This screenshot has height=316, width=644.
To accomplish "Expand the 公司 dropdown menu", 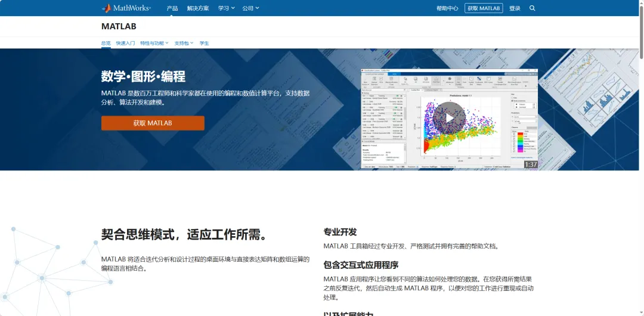I will click(x=250, y=8).
